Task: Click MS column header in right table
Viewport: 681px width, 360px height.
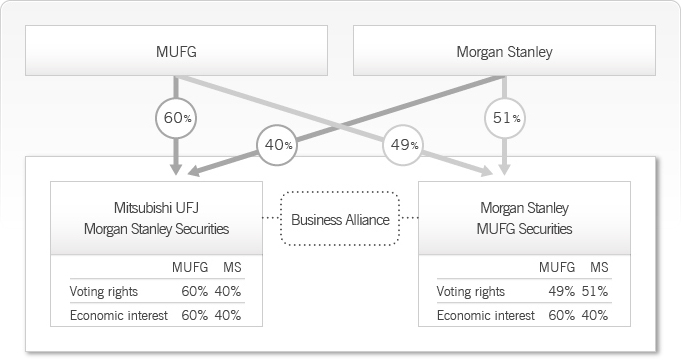Action: pyautogui.click(x=599, y=267)
